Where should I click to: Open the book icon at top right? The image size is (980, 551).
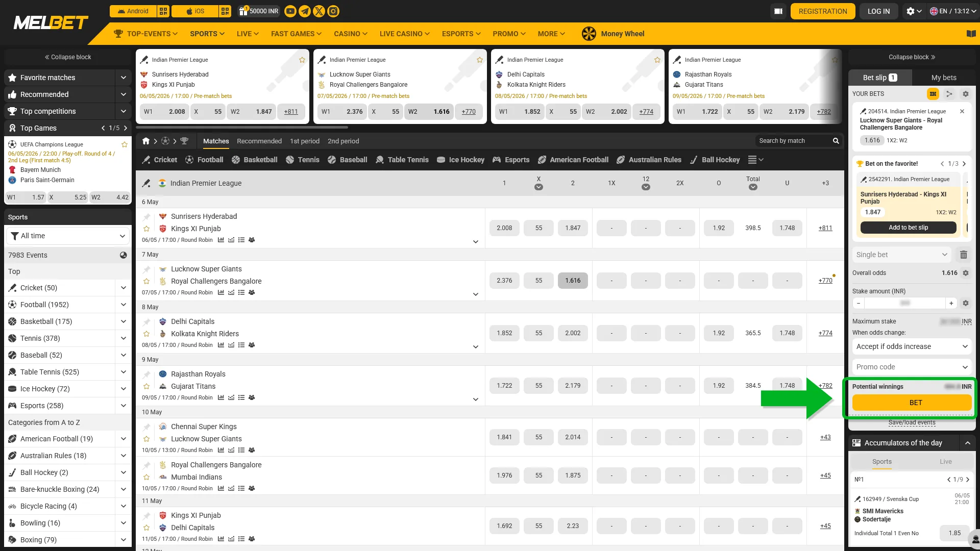point(971,34)
